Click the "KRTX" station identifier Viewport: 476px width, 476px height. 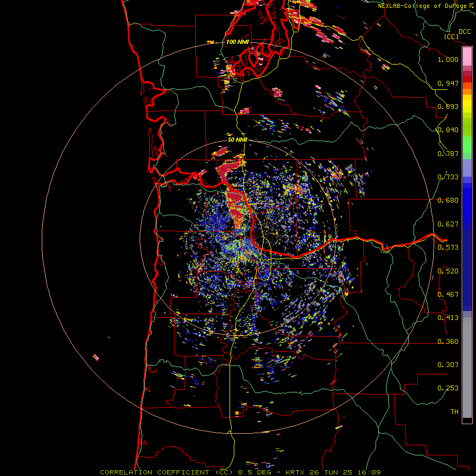(x=296, y=472)
